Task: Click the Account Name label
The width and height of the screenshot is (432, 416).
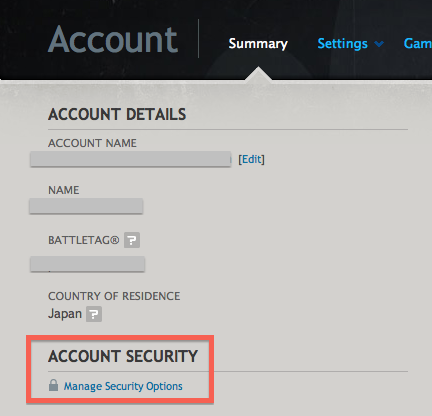Action: (92, 143)
